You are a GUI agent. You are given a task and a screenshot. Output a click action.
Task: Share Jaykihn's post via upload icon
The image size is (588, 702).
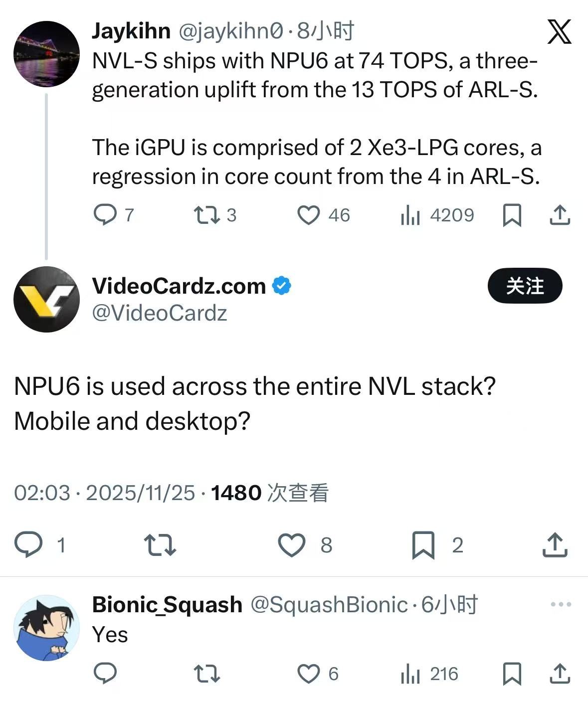coord(560,215)
